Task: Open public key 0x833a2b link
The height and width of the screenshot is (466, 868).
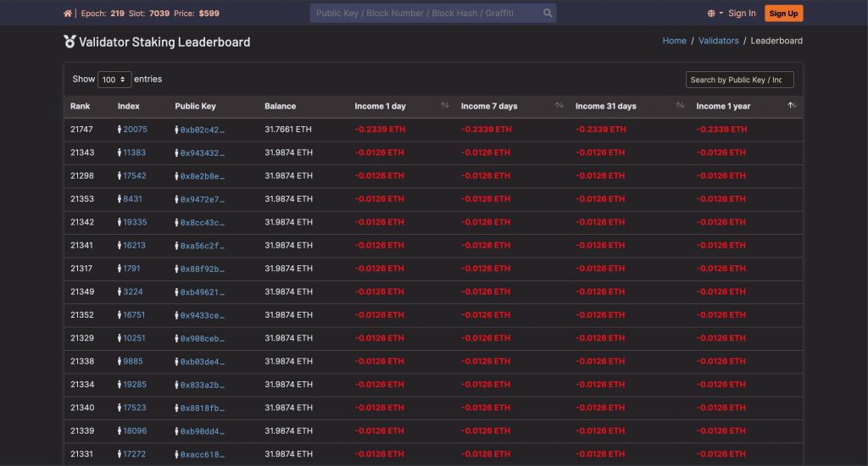Action: tap(202, 386)
